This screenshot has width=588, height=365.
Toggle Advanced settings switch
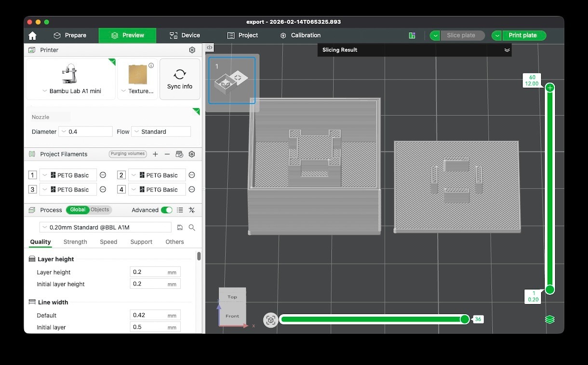point(166,210)
